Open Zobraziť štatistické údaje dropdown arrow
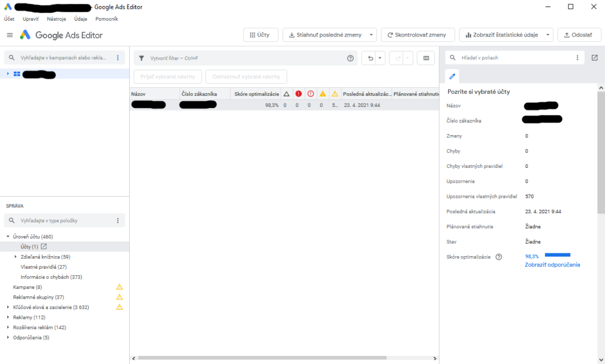605x364 pixels. (548, 35)
